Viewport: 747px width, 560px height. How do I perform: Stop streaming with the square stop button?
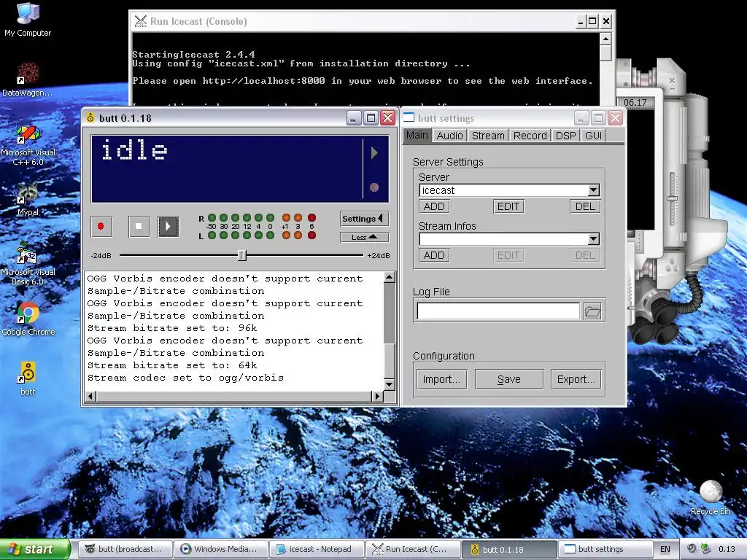pyautogui.click(x=139, y=226)
